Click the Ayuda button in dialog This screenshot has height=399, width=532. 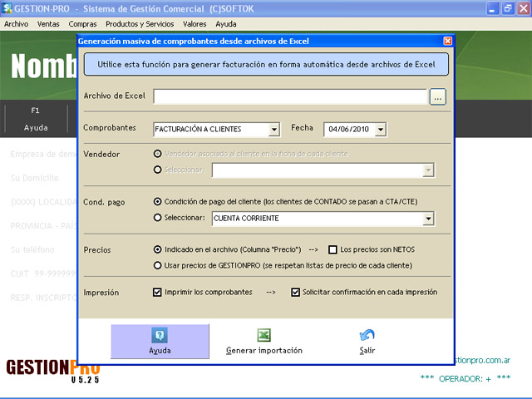[x=160, y=342]
